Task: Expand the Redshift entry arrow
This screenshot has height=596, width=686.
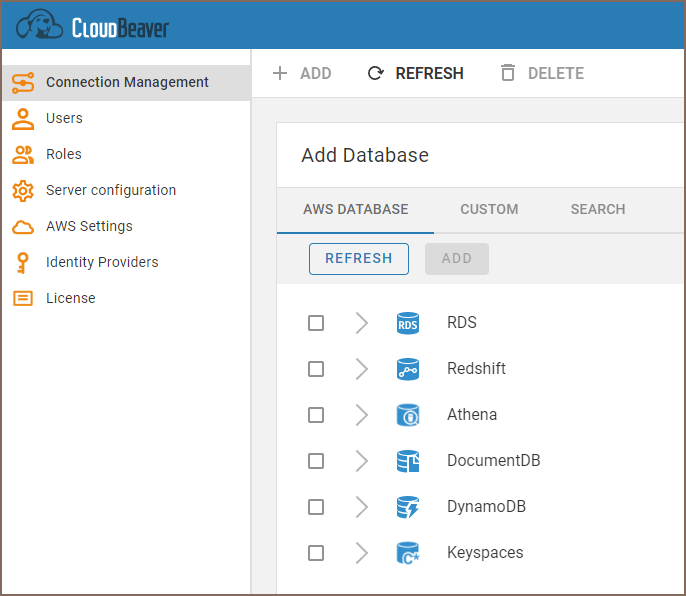Action: click(x=361, y=369)
